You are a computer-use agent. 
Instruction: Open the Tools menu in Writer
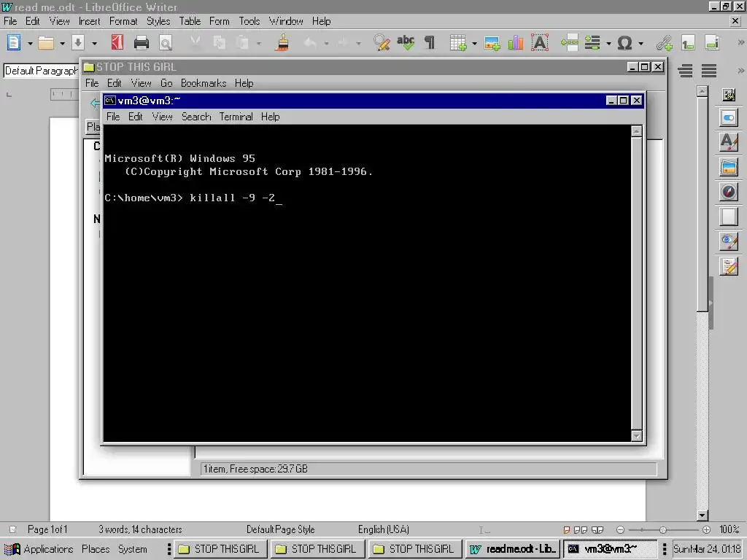click(x=249, y=21)
